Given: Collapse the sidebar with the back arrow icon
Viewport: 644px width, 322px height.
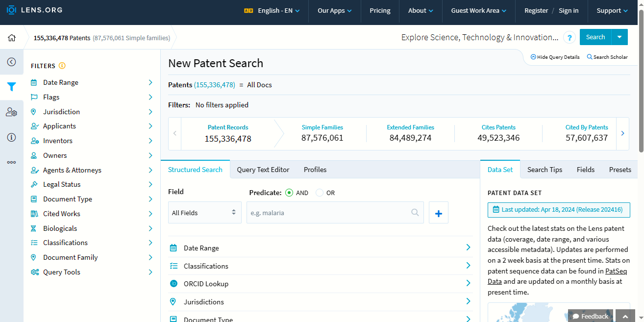Looking at the screenshot, I should 11,62.
